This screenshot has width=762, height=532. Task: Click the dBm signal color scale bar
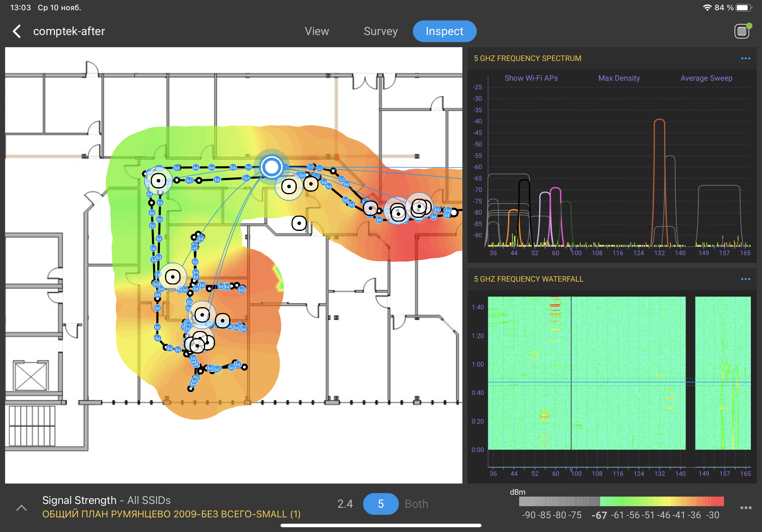(621, 501)
